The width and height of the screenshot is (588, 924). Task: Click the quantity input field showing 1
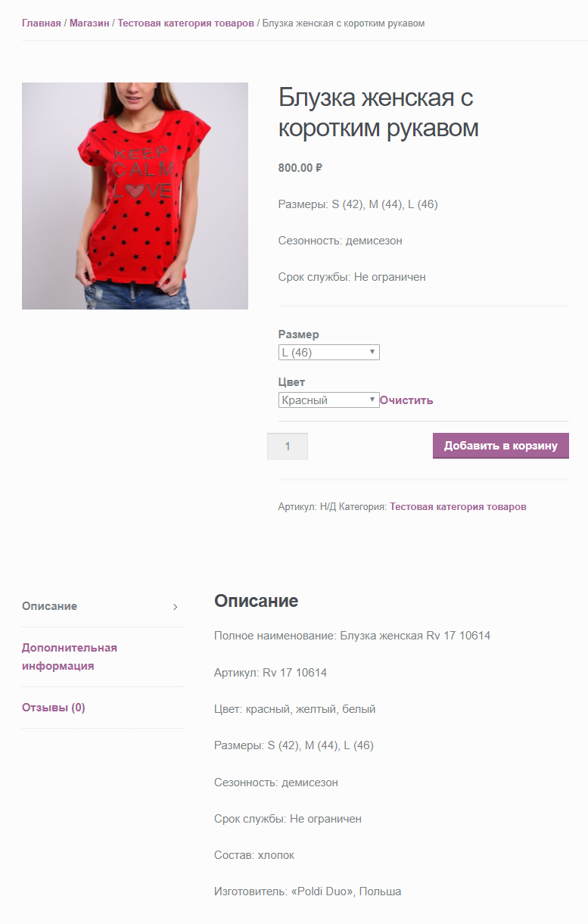click(x=288, y=446)
